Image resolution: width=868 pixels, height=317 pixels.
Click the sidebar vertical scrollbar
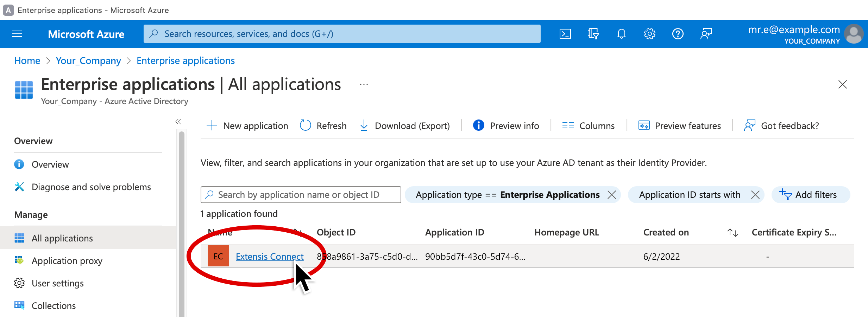click(182, 224)
